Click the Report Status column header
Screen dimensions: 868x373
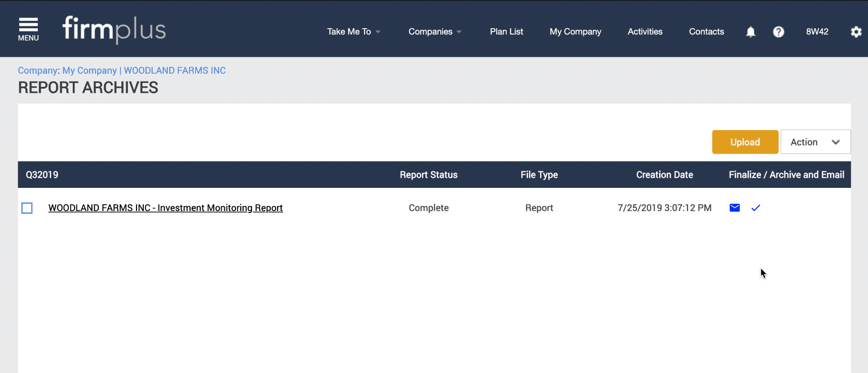click(x=429, y=175)
